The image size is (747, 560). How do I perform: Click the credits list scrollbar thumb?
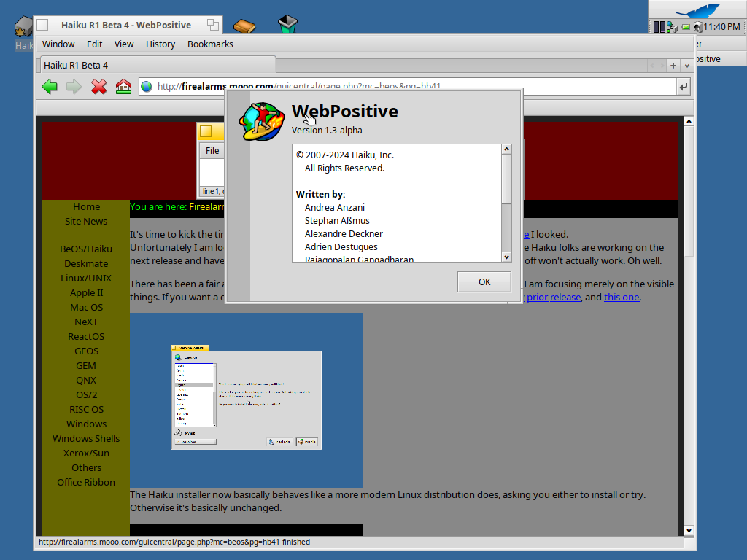point(506,179)
